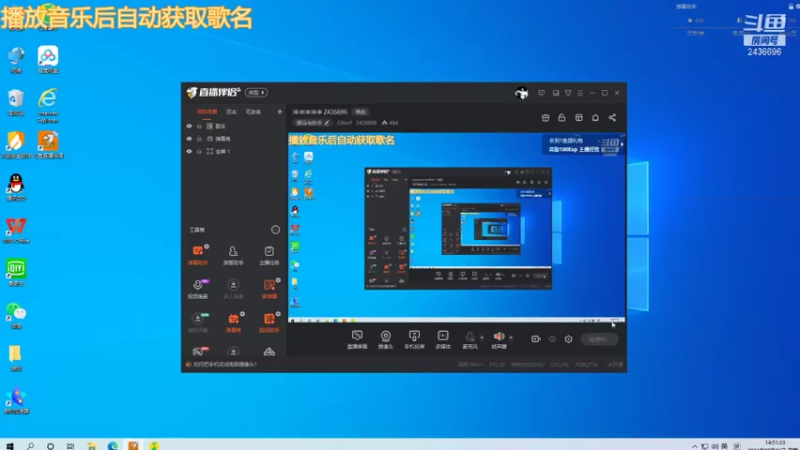Hide the 弹幕秀 layer using its eye icon

pyautogui.click(x=189, y=139)
